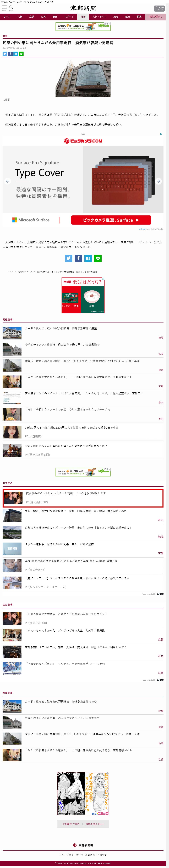Open the トップ breadcrumb link

10,272
